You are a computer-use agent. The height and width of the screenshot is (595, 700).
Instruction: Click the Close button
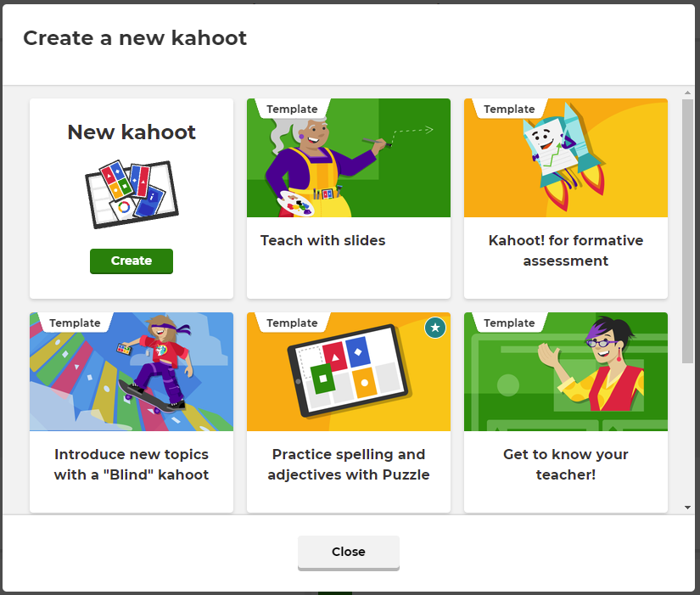point(348,552)
